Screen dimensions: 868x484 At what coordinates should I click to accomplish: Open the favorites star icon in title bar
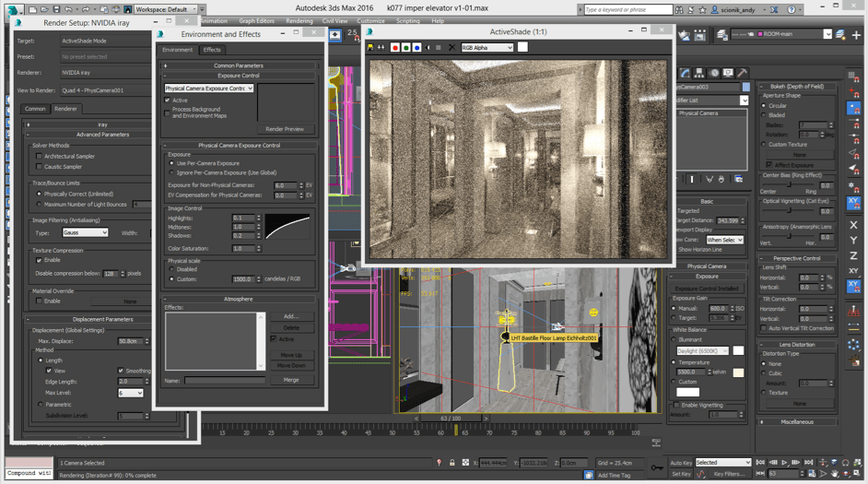click(702, 9)
